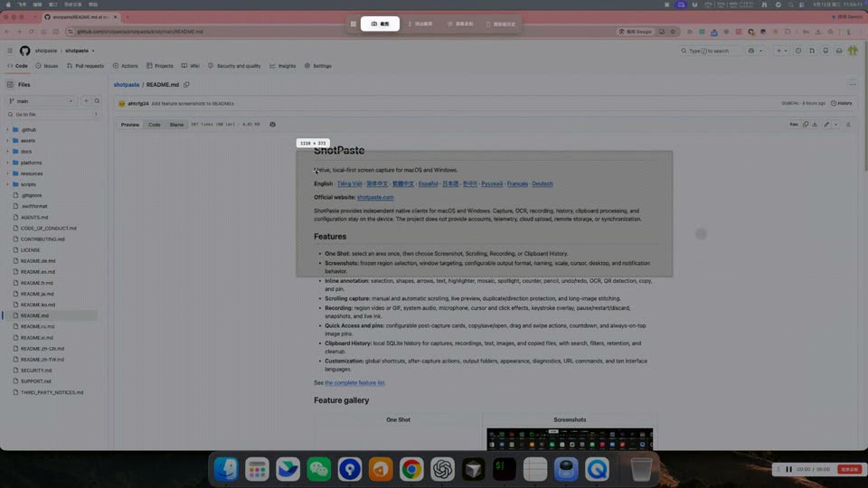This screenshot has height=488, width=868.
Task: Open the user avatar menu
Action: [x=853, y=51]
